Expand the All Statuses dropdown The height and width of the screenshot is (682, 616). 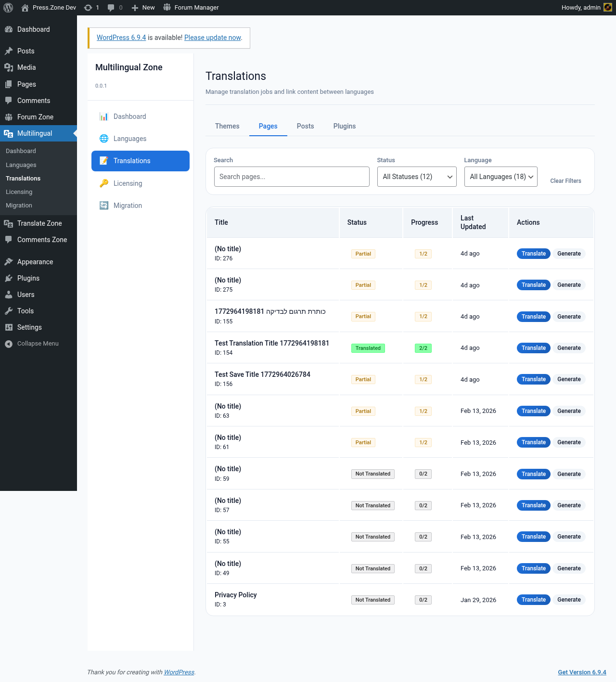pos(417,177)
